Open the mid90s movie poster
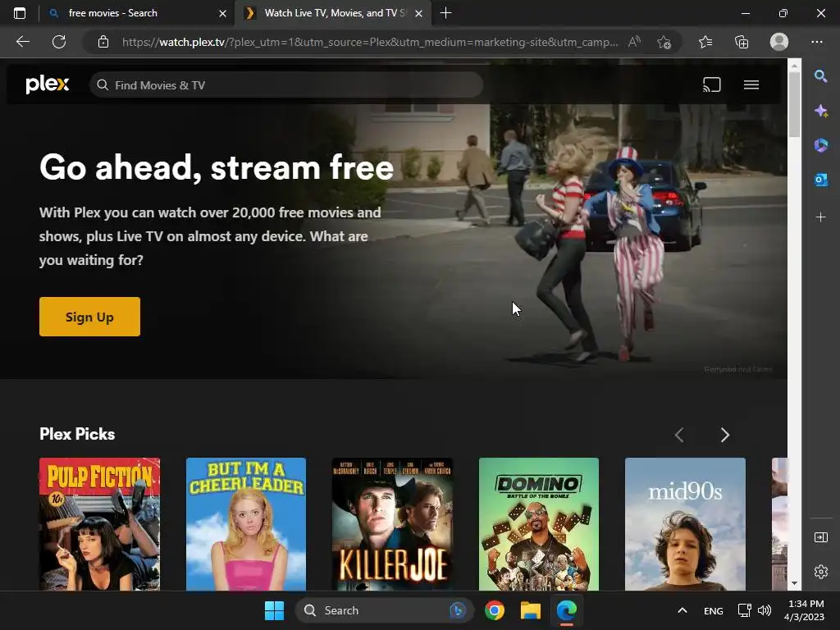 (x=685, y=524)
